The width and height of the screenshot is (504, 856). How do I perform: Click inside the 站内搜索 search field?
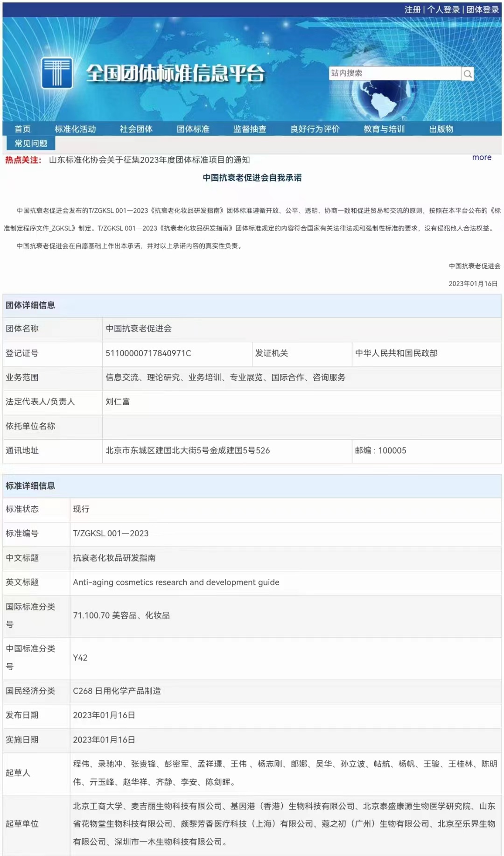point(395,73)
